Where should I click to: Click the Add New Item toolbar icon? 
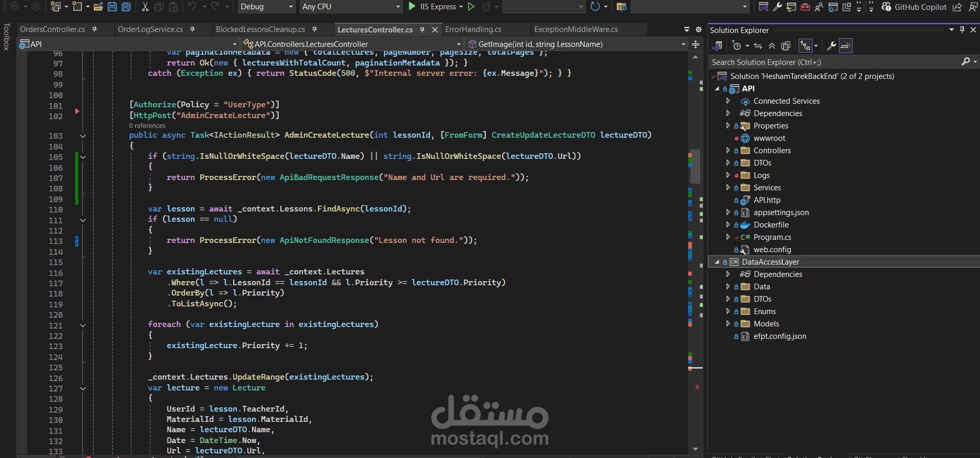(x=77, y=7)
